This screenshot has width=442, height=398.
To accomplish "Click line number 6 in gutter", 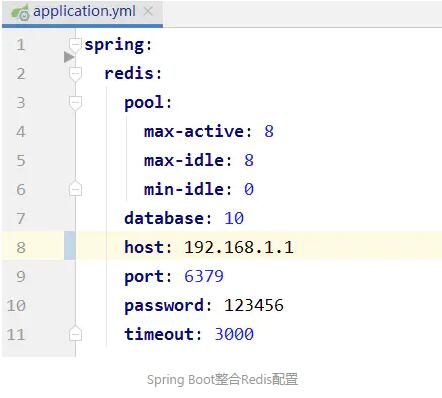I will point(21,190).
